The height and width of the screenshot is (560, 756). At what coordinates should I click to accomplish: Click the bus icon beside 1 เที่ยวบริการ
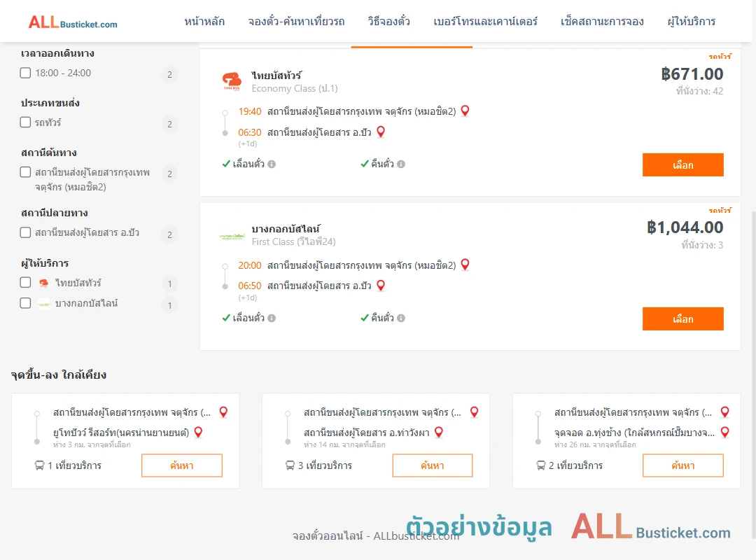click(39, 465)
